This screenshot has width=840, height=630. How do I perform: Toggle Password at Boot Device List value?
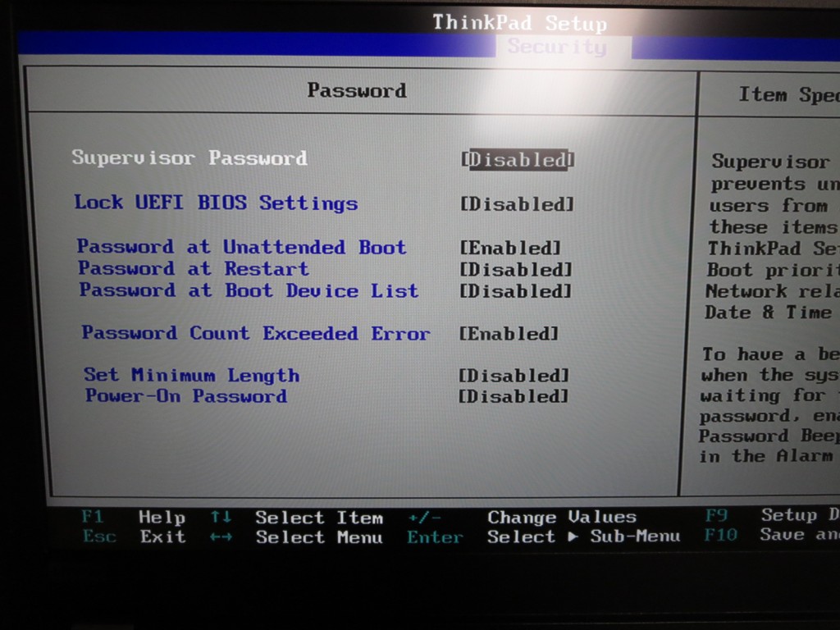pyautogui.click(x=515, y=291)
